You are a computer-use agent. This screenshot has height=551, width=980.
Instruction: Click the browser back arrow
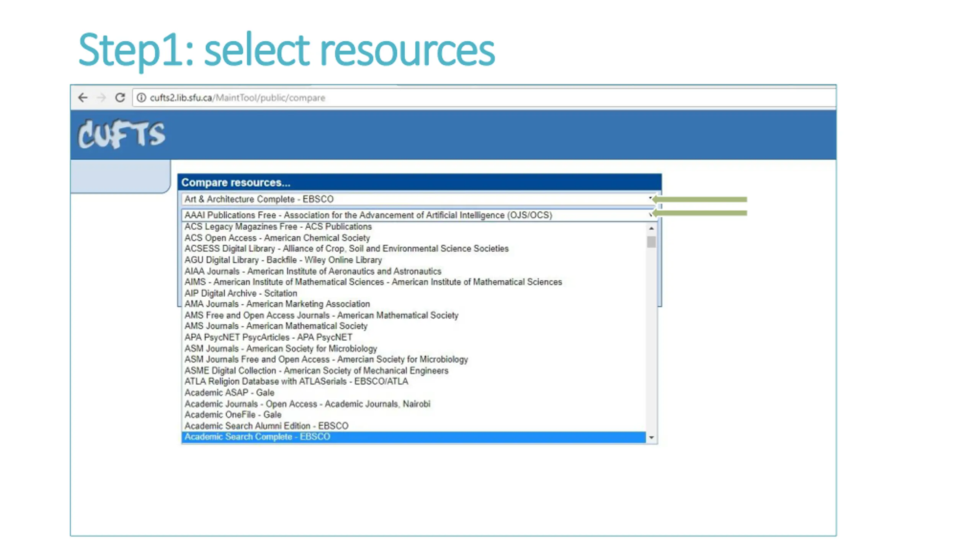point(83,98)
